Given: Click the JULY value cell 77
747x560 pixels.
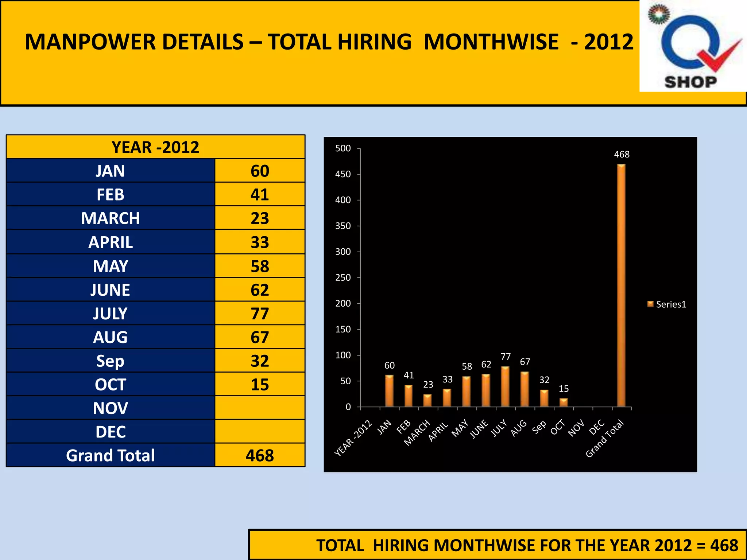Looking at the screenshot, I should click(260, 314).
